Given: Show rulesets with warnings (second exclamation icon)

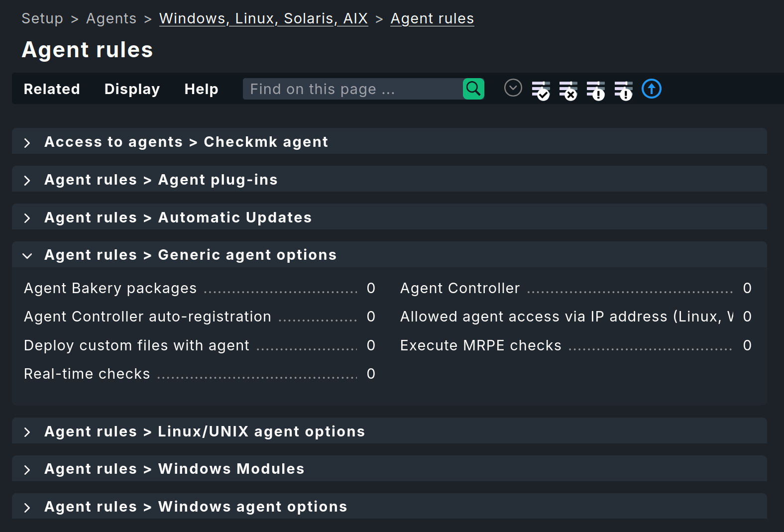Looking at the screenshot, I should pyautogui.click(x=624, y=89).
